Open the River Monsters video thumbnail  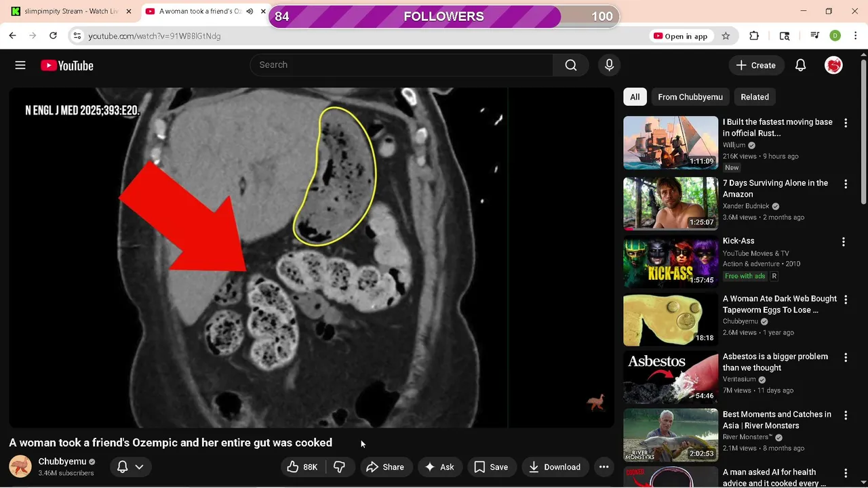click(671, 435)
